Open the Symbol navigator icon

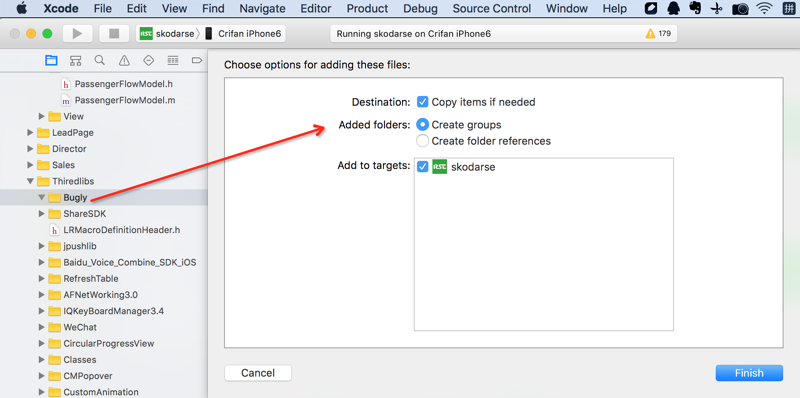(76, 61)
